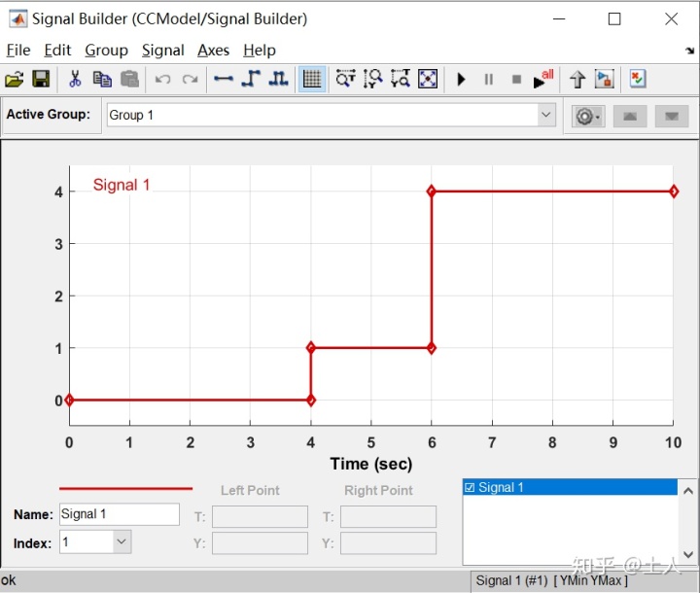The width and height of the screenshot is (700, 593).
Task: Select signal point at time 6, value 1
Action: click(432, 348)
